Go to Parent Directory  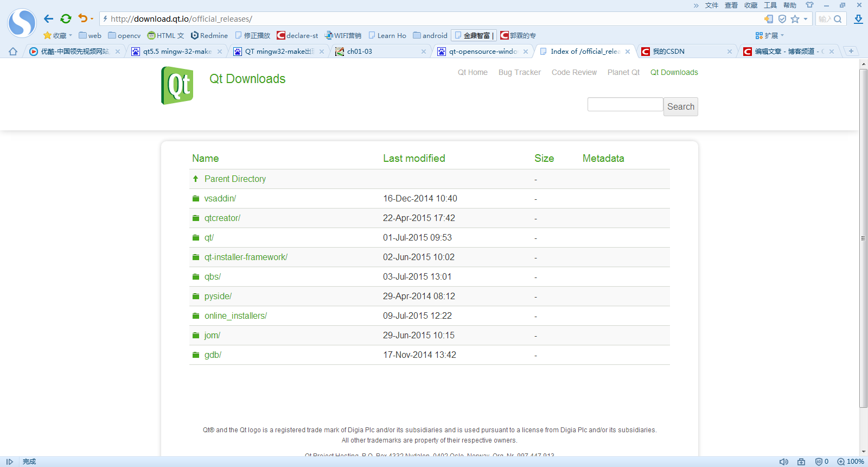235,179
